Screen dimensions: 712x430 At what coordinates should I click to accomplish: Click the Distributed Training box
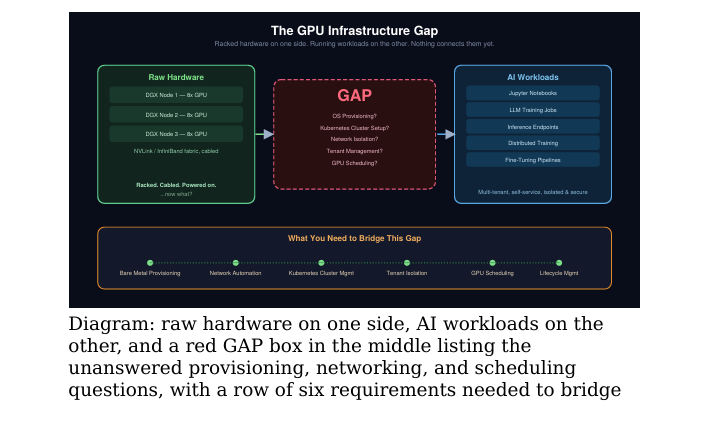pos(533,143)
